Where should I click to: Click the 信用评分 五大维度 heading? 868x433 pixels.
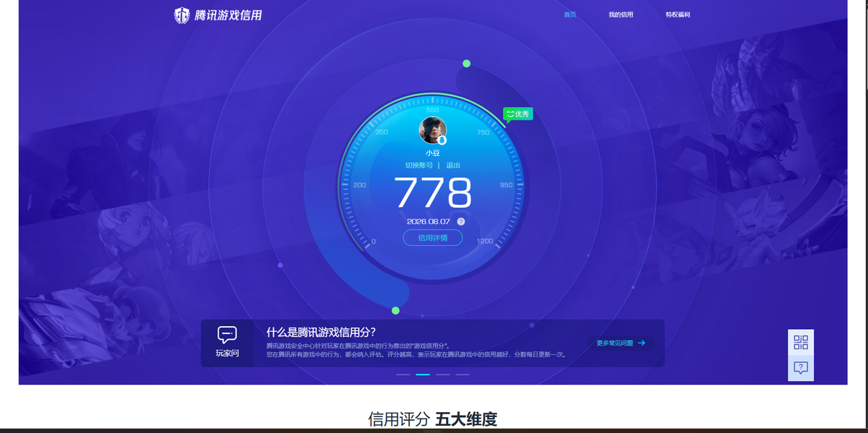coord(433,419)
